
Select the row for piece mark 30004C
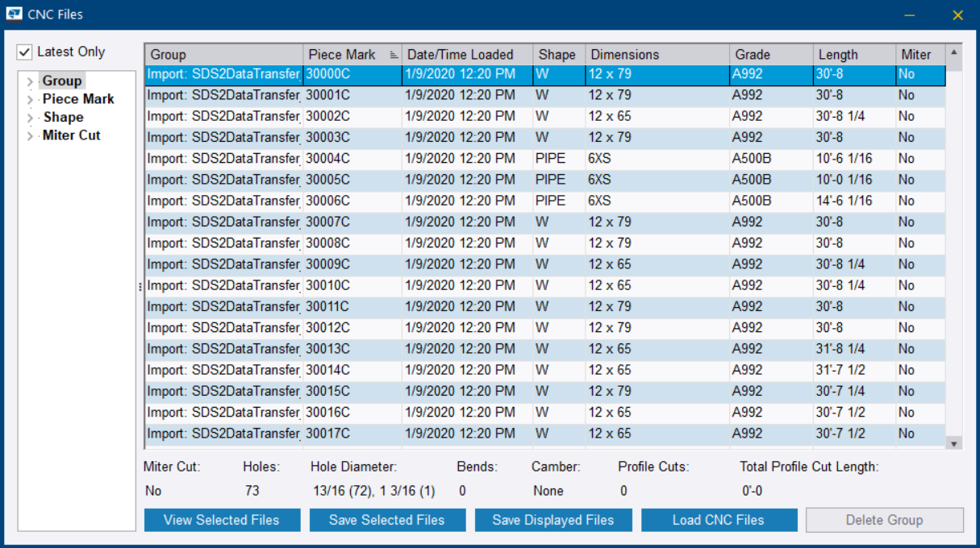pos(484,158)
